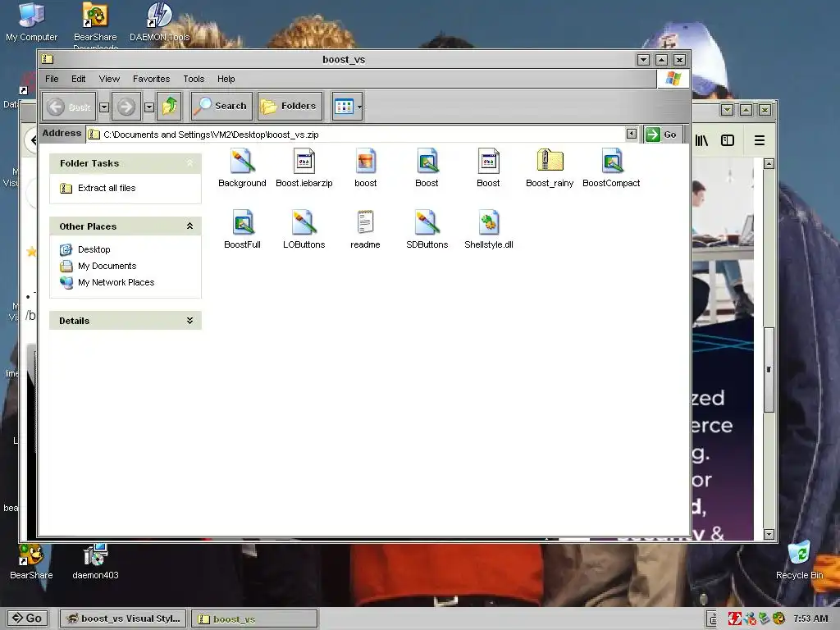Collapse the Other Places panel
This screenshot has width=840, height=630.
pos(189,226)
